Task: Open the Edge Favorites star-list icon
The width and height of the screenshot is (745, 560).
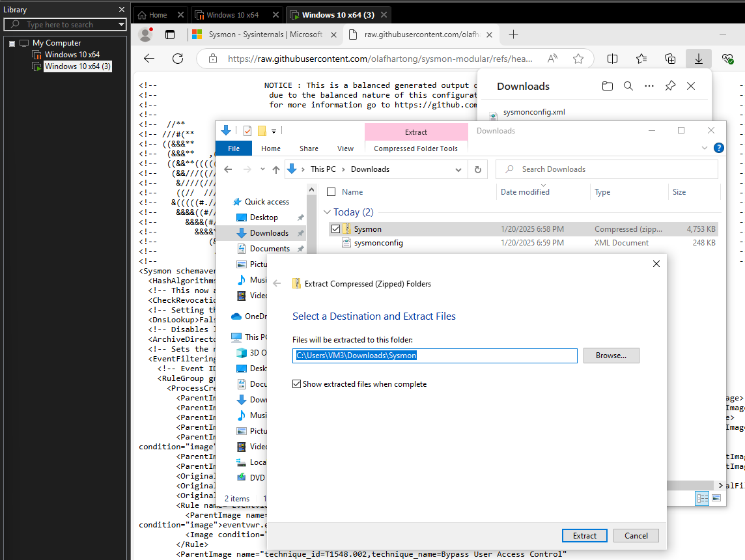Action: pyautogui.click(x=641, y=59)
